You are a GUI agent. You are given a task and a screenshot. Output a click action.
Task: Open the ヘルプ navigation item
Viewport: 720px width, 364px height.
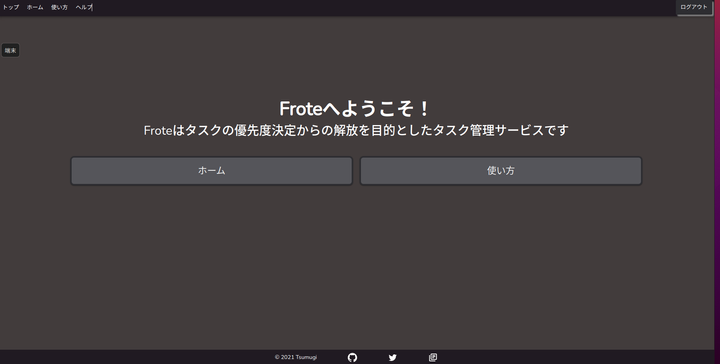click(x=84, y=7)
